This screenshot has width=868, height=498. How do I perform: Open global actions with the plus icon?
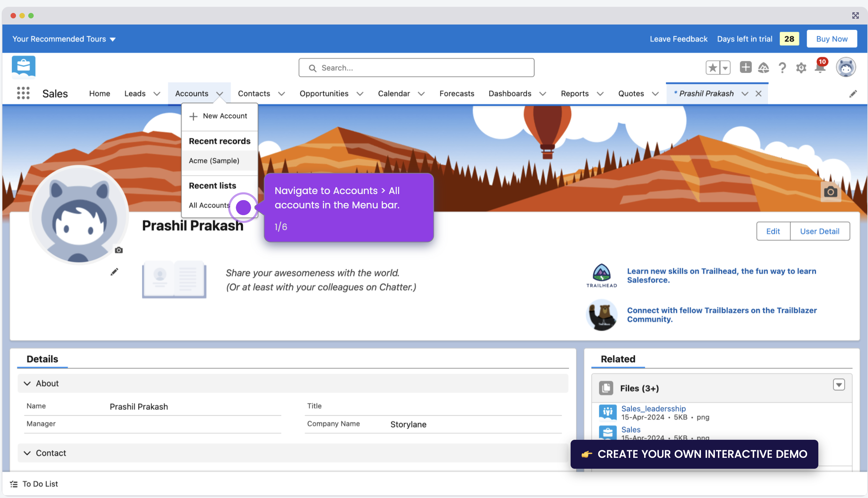746,67
